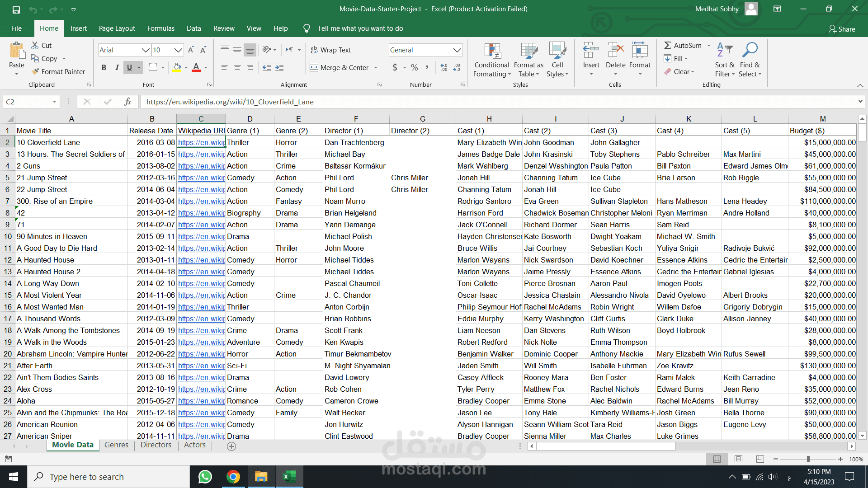This screenshot has height=488, width=868.
Task: Open the font name dropdown (Arial)
Action: point(146,50)
